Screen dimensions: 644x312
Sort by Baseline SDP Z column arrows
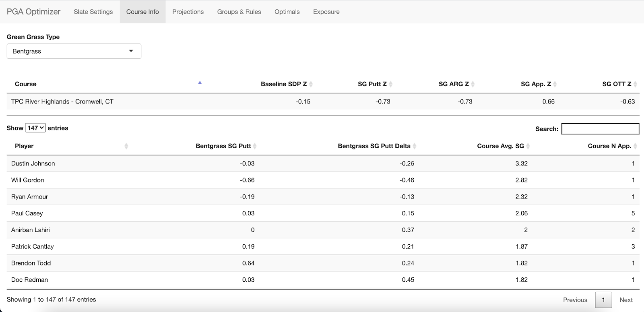coord(311,84)
